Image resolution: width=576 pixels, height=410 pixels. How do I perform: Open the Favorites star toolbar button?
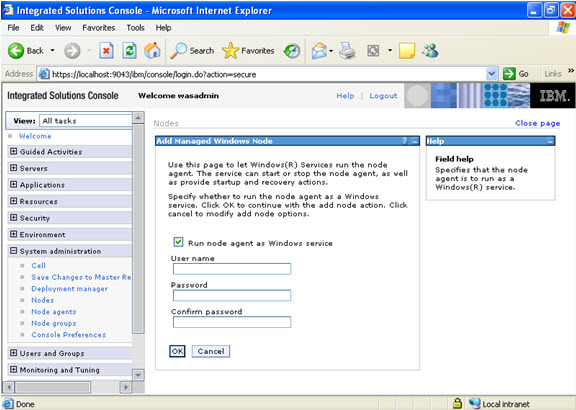pyautogui.click(x=248, y=51)
